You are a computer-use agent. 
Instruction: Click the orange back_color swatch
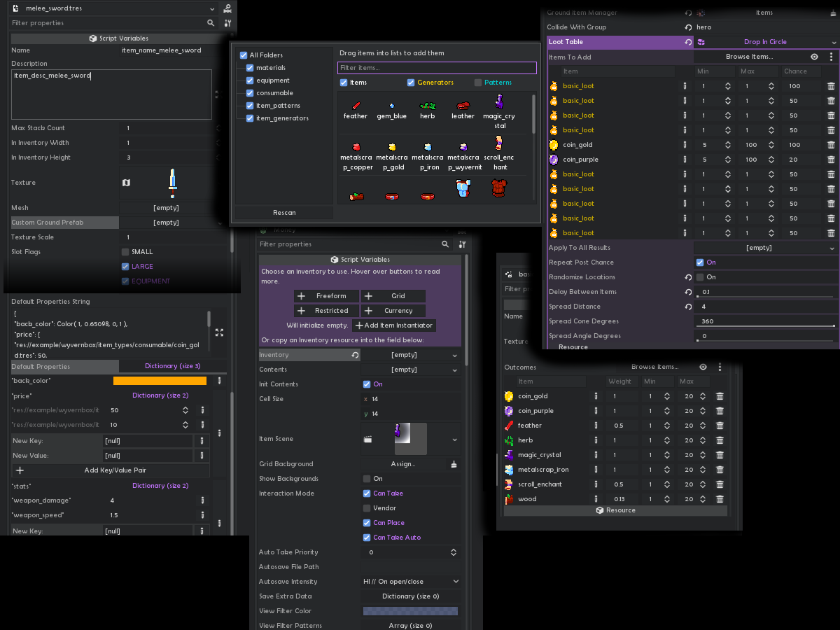click(160, 381)
